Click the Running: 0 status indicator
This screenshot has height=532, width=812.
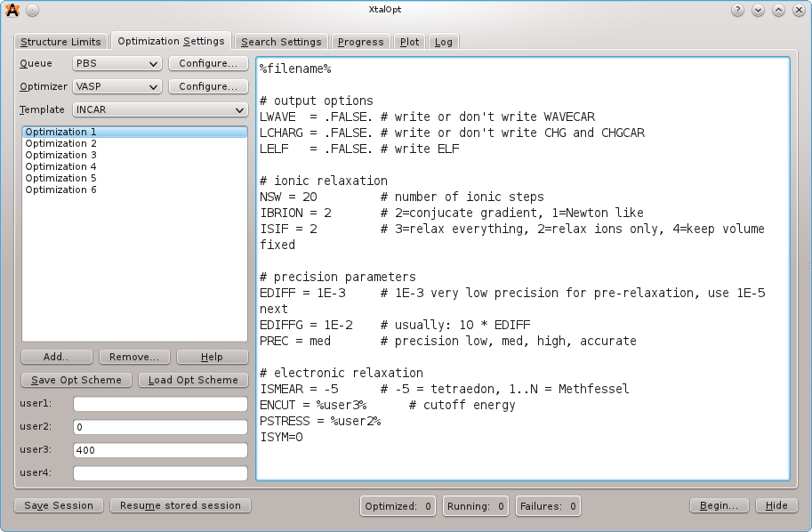coord(476,506)
